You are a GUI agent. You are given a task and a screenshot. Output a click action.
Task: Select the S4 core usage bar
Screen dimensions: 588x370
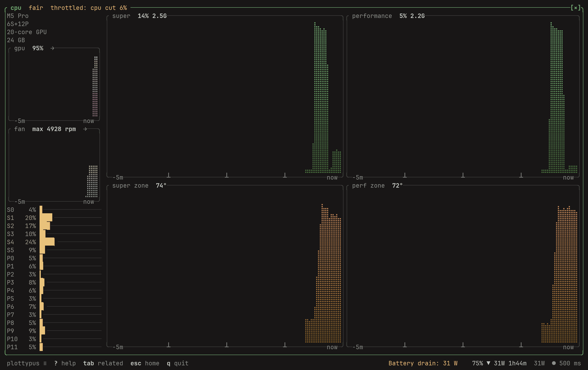(47, 242)
